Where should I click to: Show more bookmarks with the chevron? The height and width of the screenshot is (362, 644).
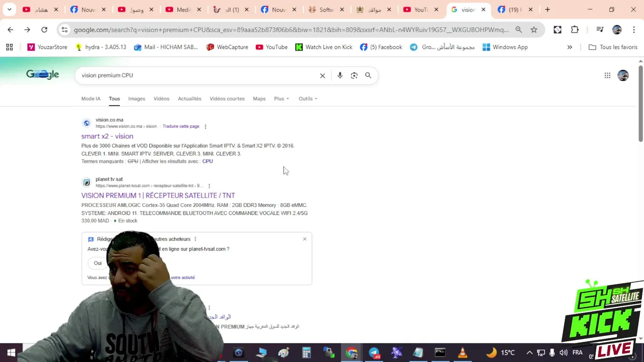point(570,47)
